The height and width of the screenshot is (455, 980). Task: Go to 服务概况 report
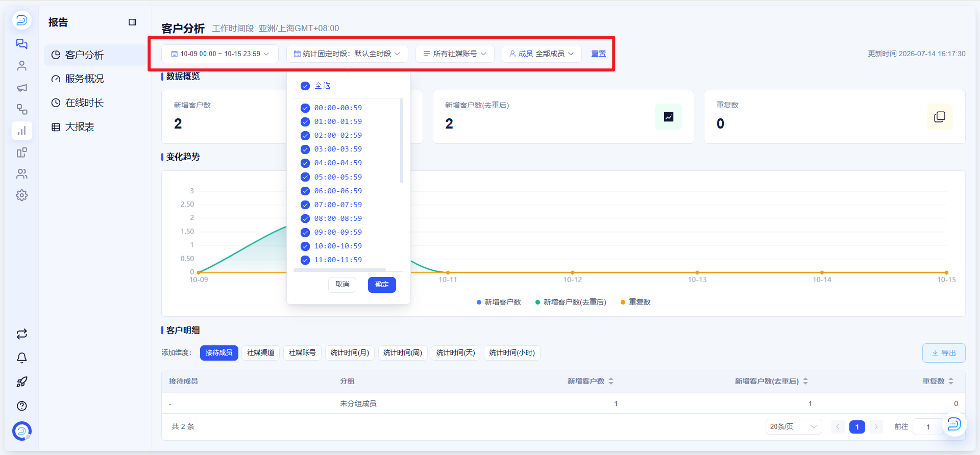tap(95, 79)
